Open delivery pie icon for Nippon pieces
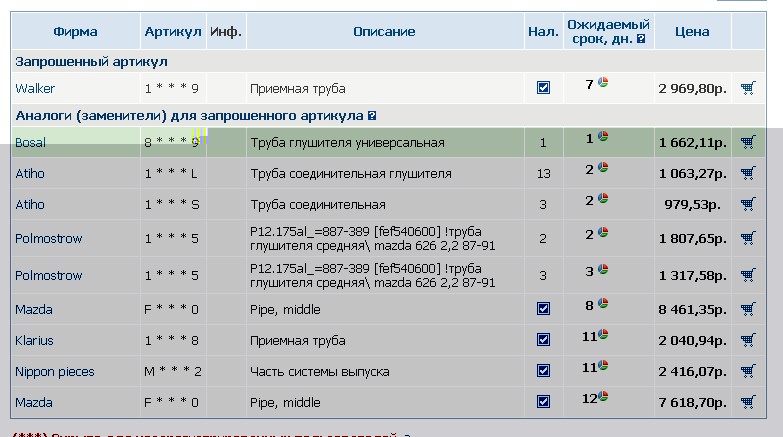Image resolution: width=783 pixels, height=437 pixels. tap(603, 365)
